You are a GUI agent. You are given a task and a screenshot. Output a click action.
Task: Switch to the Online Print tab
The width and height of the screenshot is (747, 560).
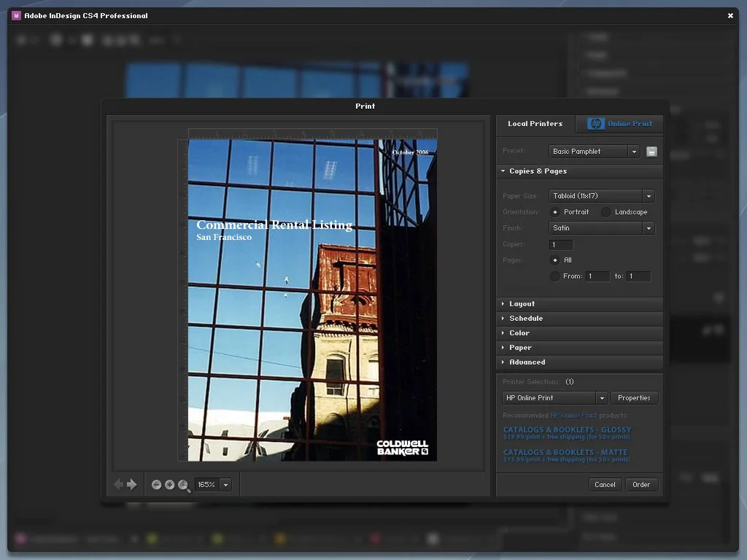(619, 124)
